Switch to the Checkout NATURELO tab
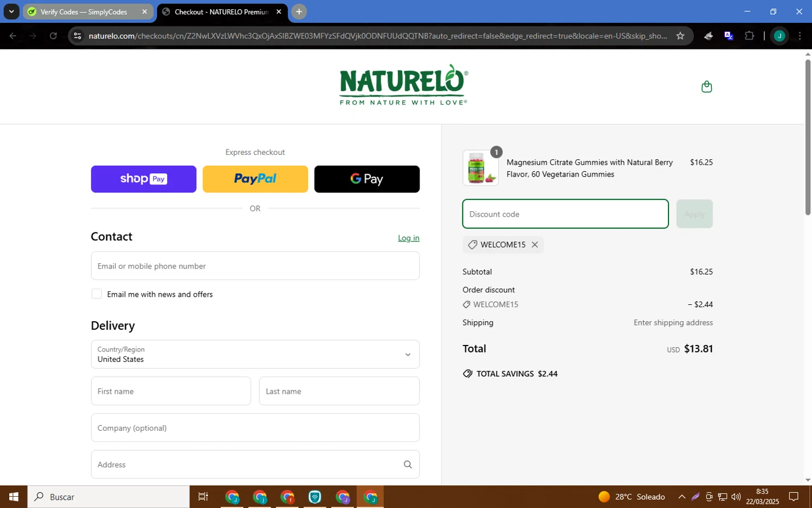 pos(221,11)
